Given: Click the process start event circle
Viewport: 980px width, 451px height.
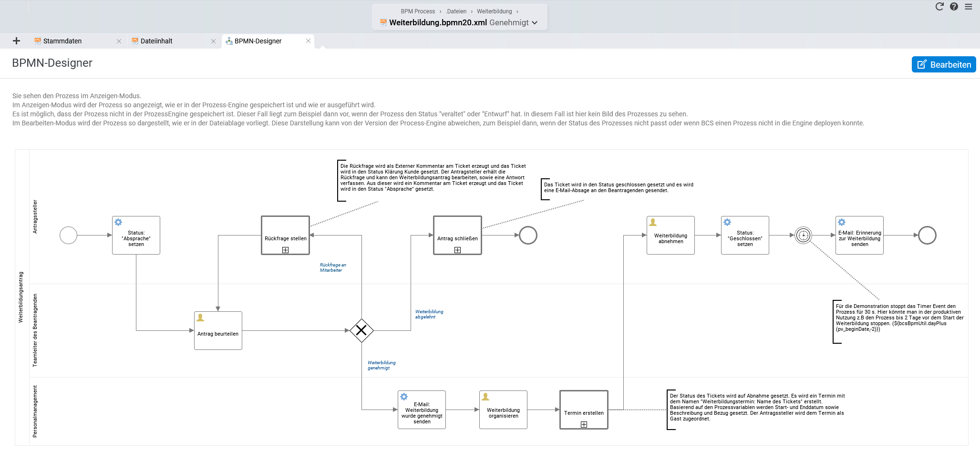Looking at the screenshot, I should click(x=69, y=235).
